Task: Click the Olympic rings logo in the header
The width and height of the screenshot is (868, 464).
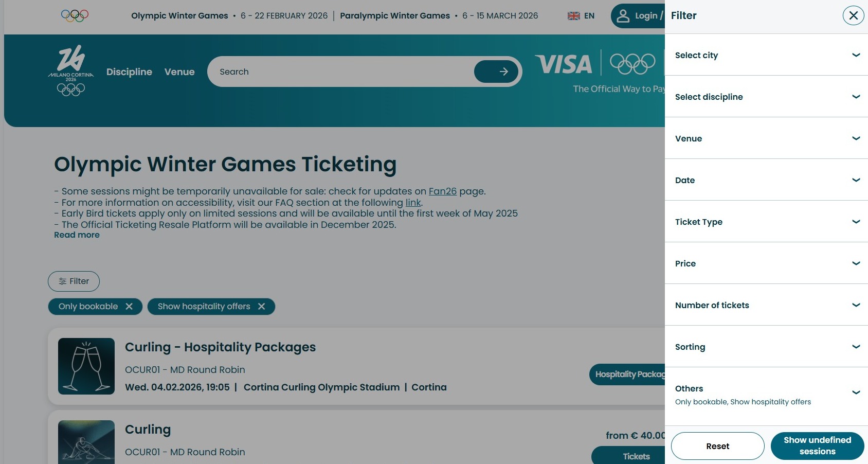Action: [x=75, y=15]
